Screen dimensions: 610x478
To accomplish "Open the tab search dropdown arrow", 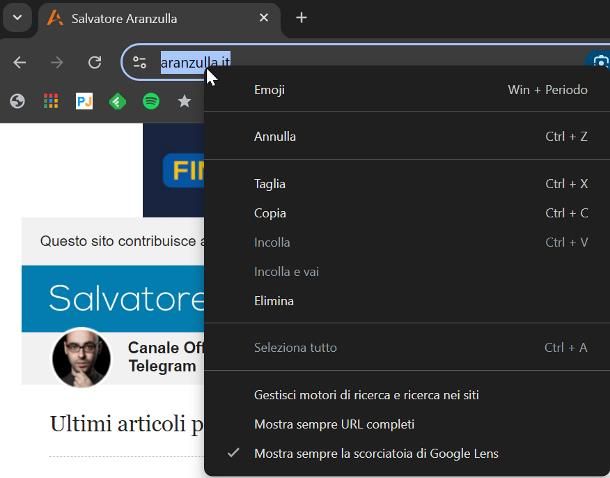I will pos(17,18).
